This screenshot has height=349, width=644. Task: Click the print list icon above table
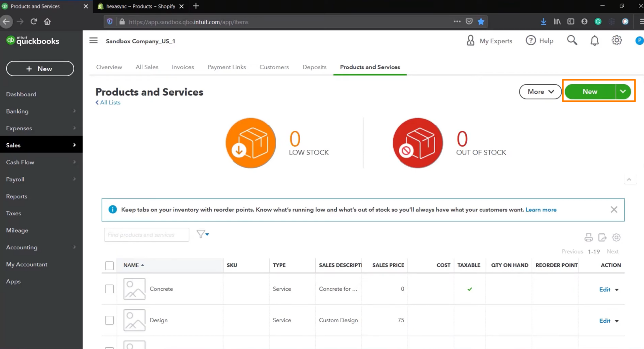click(x=589, y=238)
